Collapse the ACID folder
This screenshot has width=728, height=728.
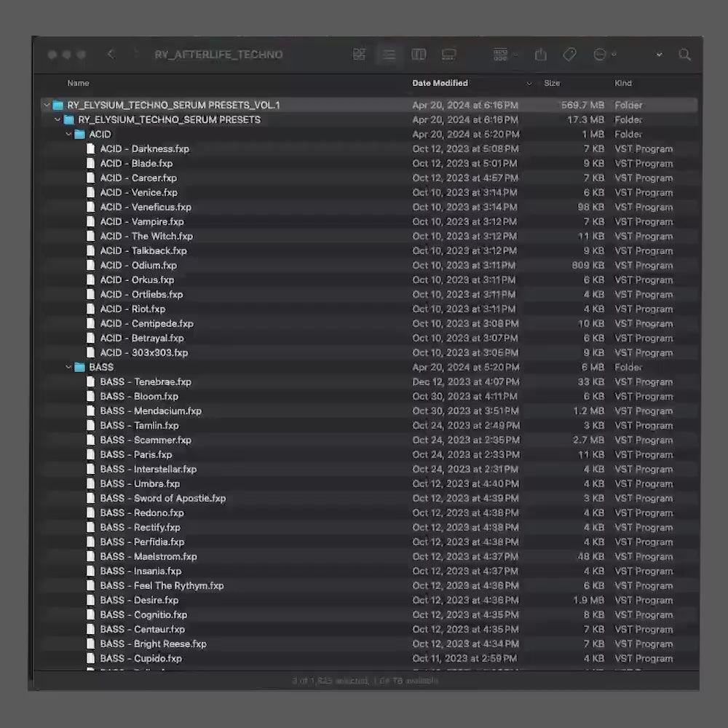pyautogui.click(x=68, y=134)
